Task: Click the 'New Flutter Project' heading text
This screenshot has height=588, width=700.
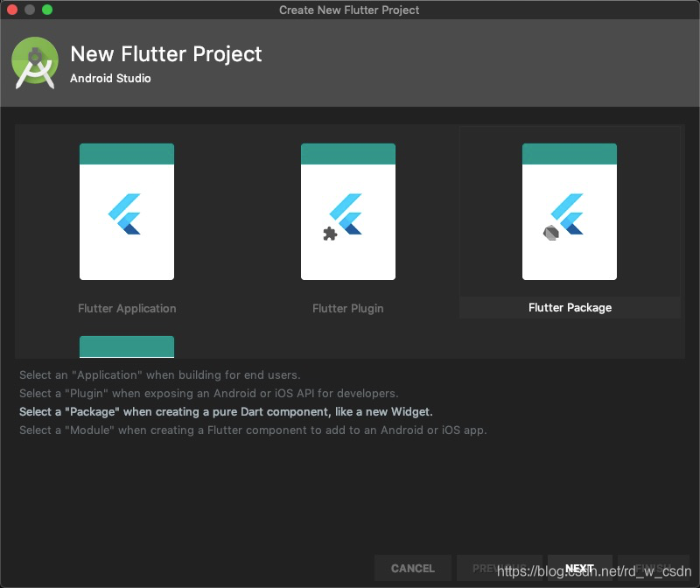Action: [164, 53]
